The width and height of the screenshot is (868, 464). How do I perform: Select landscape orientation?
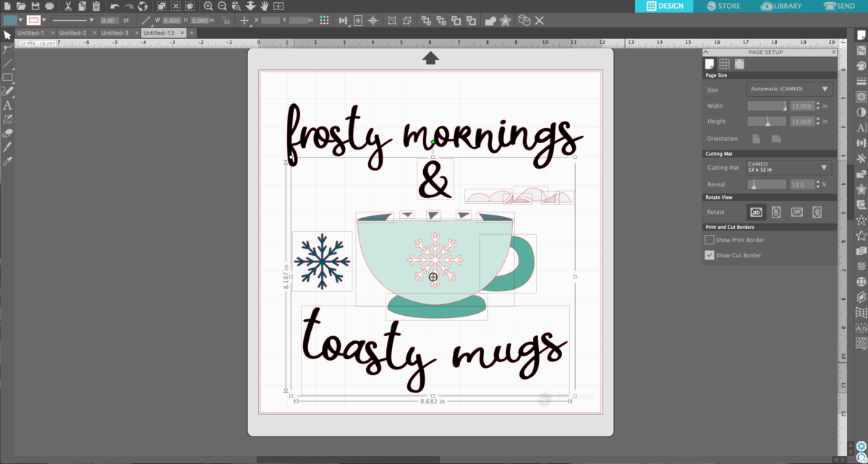pos(776,139)
